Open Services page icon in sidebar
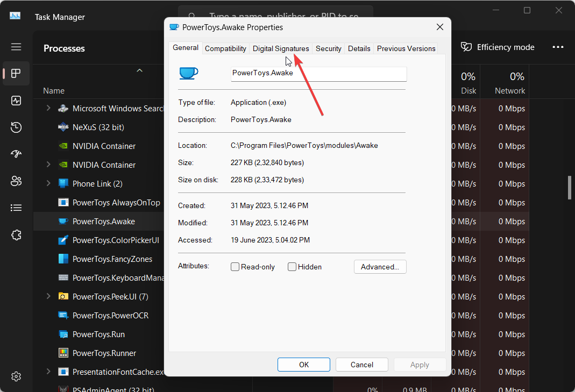This screenshot has height=392, width=575. point(16,235)
